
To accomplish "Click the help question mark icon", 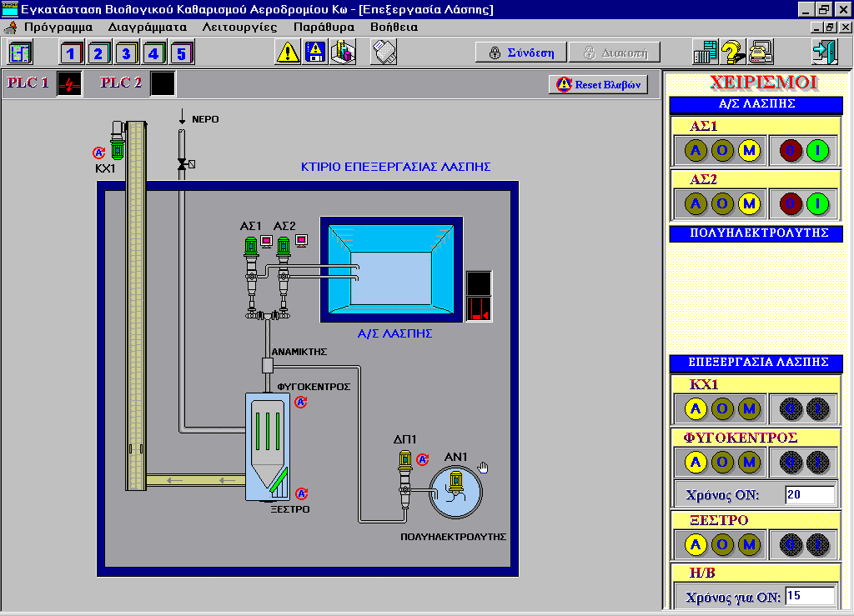I will pos(732,53).
